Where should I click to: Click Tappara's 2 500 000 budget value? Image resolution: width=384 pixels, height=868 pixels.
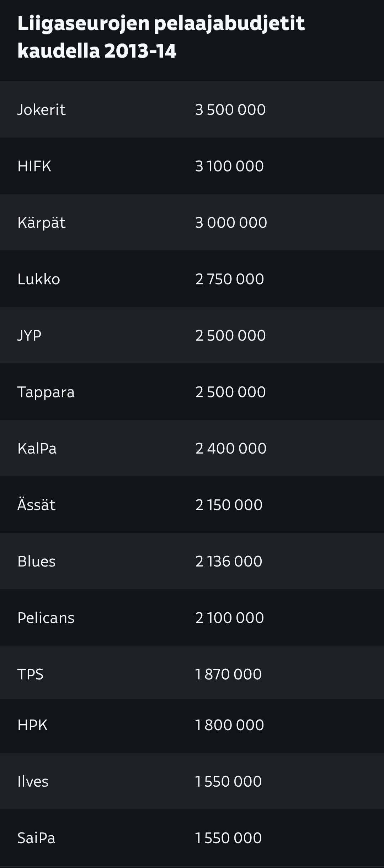pyautogui.click(x=230, y=392)
